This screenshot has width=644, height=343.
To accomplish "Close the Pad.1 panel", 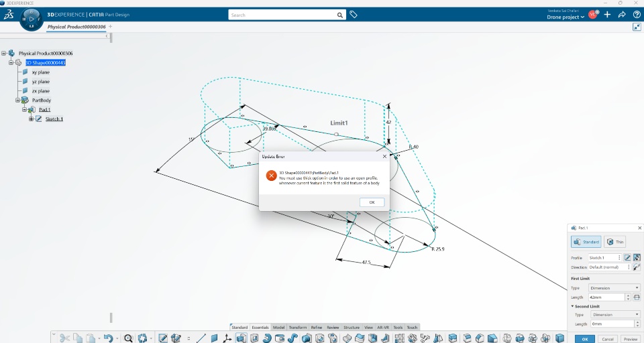I will click(639, 228).
